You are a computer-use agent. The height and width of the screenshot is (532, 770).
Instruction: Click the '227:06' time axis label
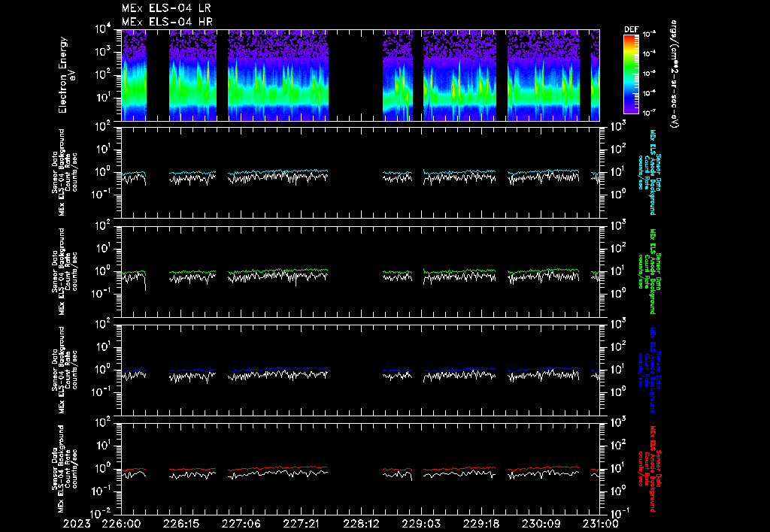(x=241, y=524)
